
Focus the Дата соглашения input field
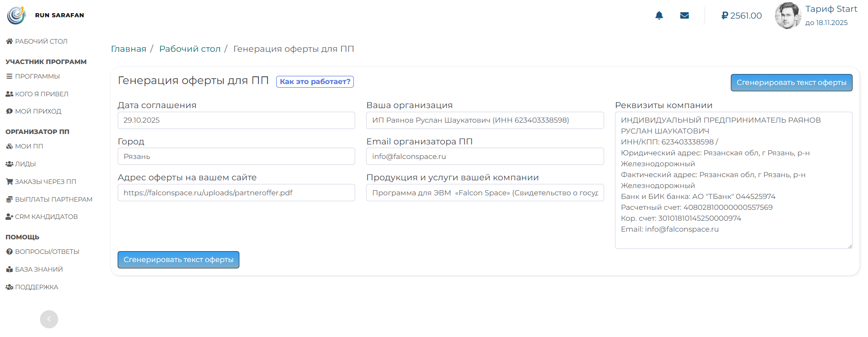pos(236,120)
